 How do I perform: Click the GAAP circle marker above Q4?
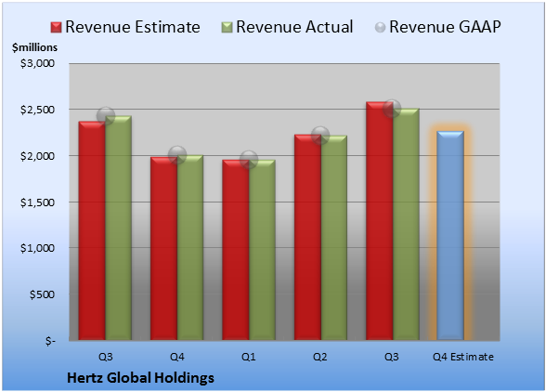177,155
